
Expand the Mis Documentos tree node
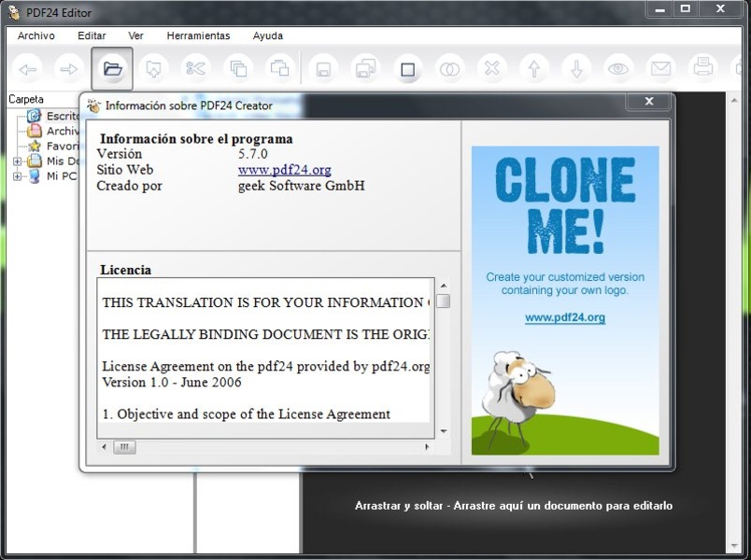pos(17,161)
